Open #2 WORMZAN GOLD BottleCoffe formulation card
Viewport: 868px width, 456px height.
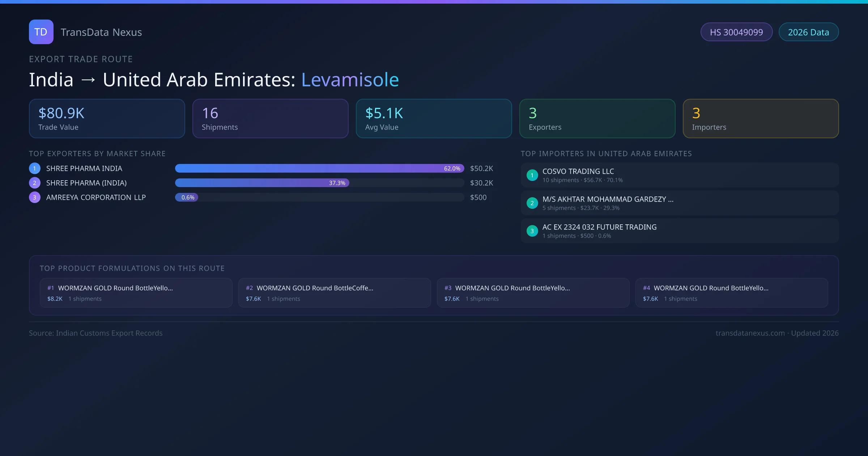(335, 293)
